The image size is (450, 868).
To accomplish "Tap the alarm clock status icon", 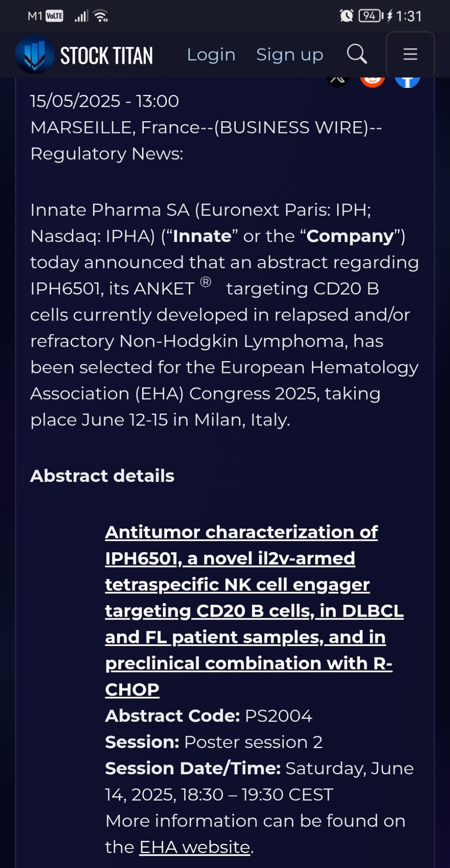I will click(347, 16).
